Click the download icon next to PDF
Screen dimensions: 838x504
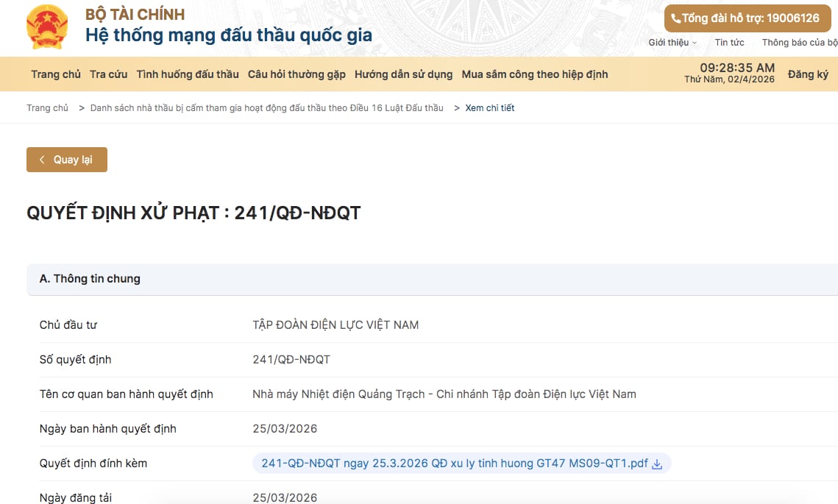[658, 464]
